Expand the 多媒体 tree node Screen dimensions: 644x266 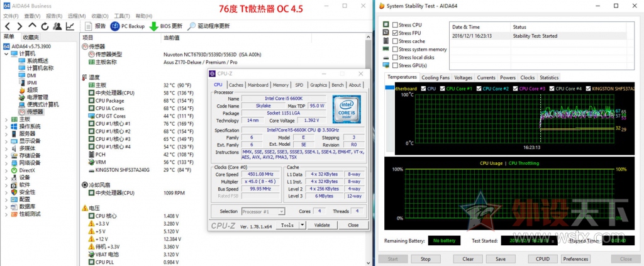(6, 148)
